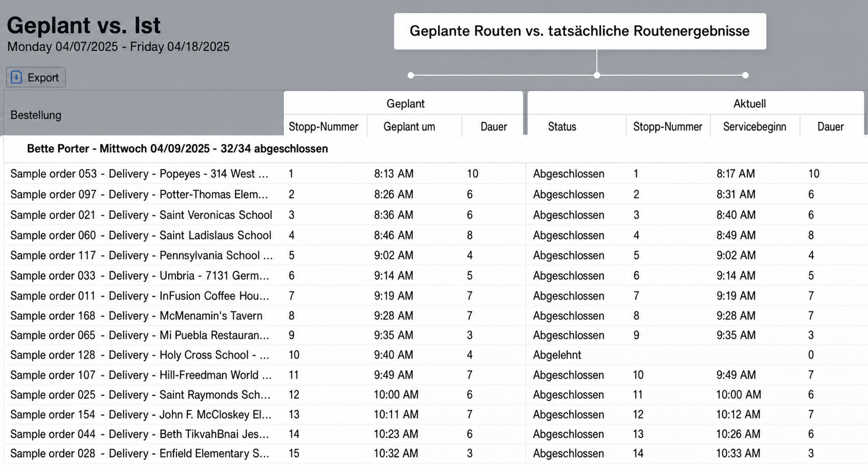Image resolution: width=868 pixels, height=472 pixels.
Task: Click service start time 10:33 AM
Action: [x=739, y=454]
